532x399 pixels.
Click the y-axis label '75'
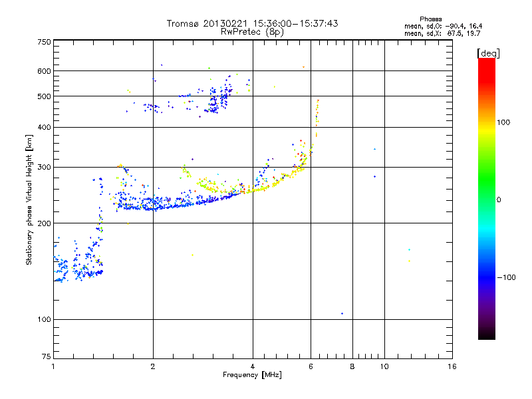47,356
